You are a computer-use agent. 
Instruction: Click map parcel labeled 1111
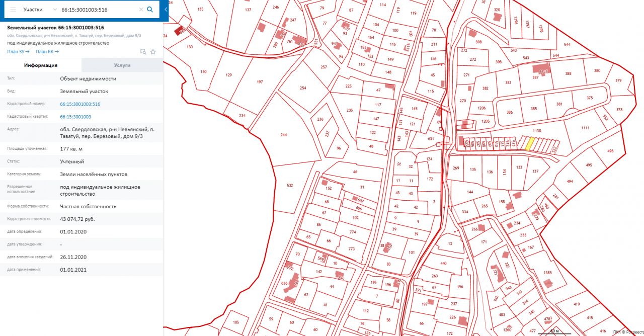(585, 128)
